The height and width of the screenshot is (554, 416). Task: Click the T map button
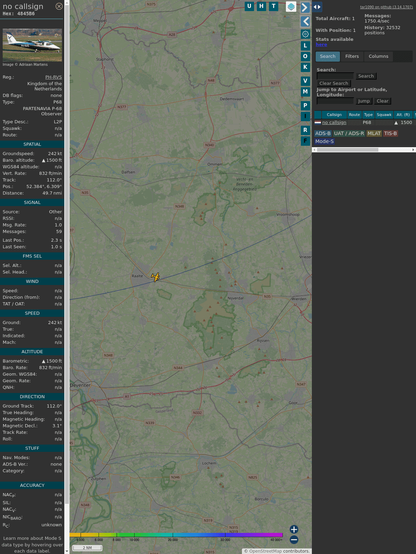[x=274, y=6]
